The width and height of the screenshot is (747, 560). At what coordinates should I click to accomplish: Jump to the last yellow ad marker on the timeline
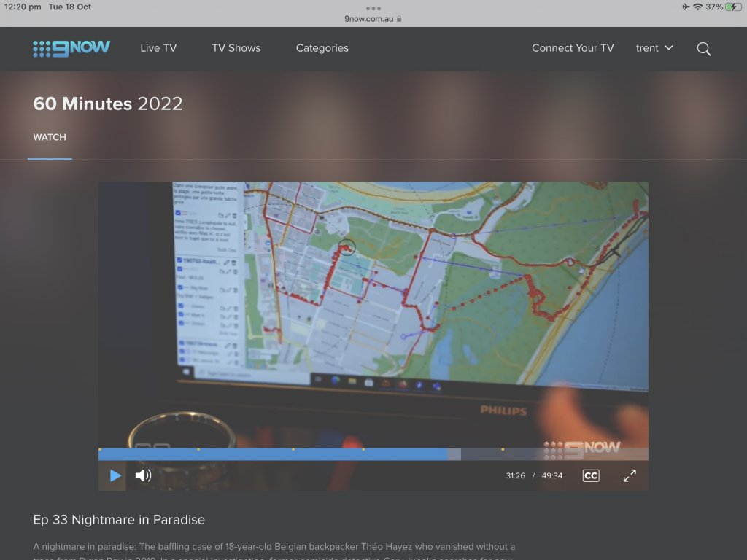503,449
